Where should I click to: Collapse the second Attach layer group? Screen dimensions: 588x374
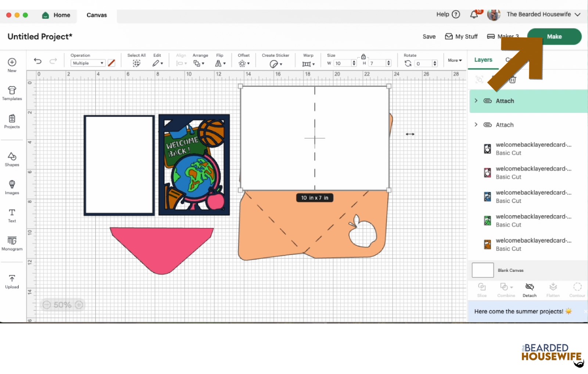[476, 125]
